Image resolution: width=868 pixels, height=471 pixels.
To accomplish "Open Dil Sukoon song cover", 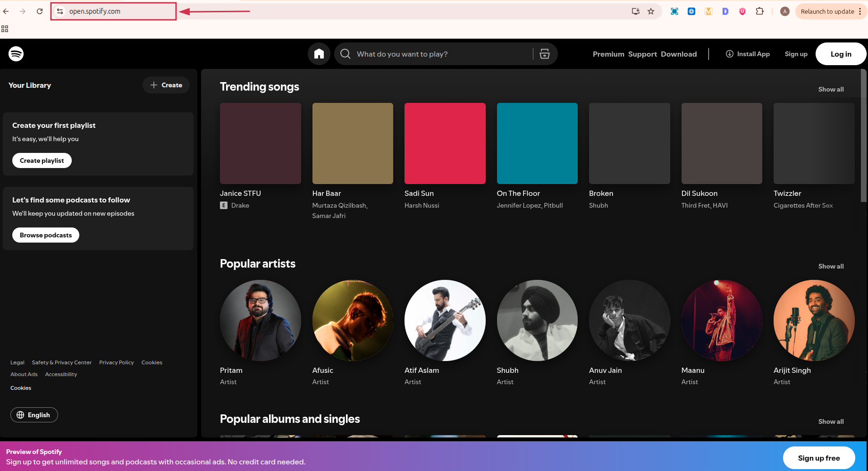I will coord(722,143).
